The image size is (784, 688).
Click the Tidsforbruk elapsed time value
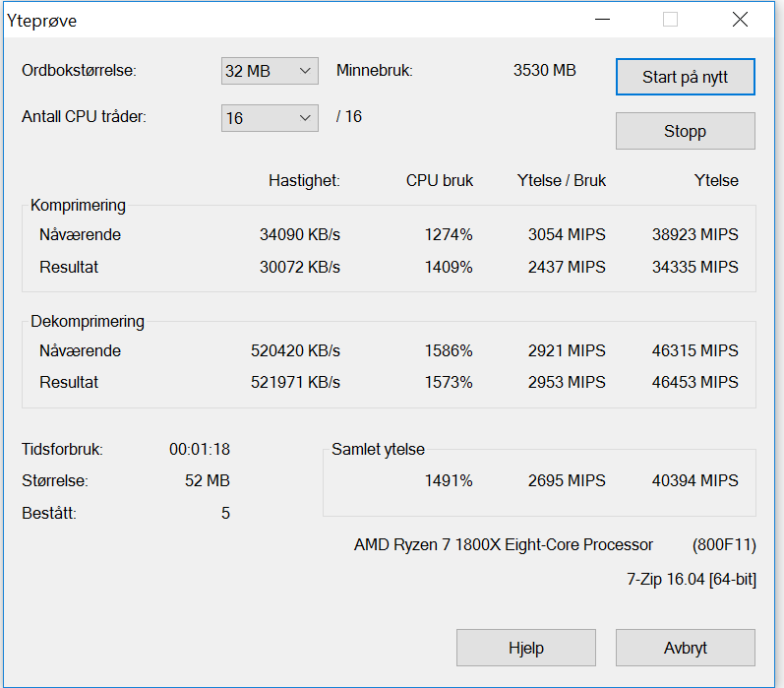tap(200, 450)
